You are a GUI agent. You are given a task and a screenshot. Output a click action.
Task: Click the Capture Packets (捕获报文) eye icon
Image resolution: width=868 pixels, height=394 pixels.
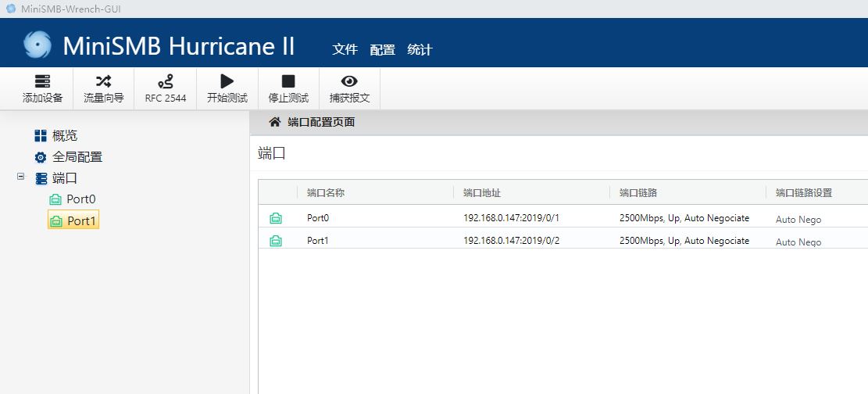[349, 81]
